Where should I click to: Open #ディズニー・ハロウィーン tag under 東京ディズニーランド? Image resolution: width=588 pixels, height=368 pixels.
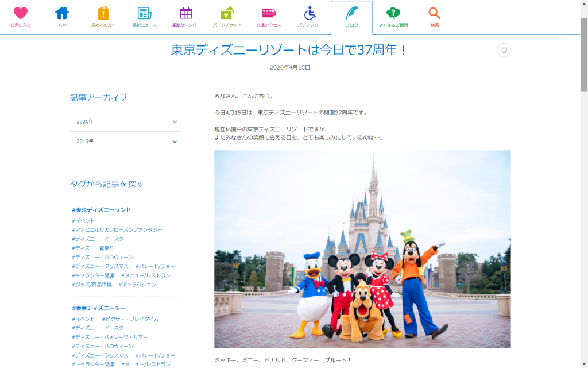coord(102,257)
